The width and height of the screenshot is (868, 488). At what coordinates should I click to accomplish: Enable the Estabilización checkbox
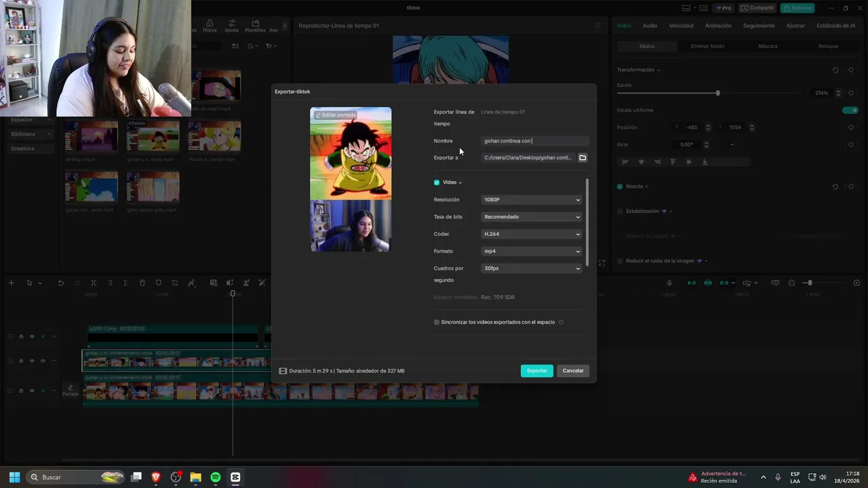(x=620, y=211)
